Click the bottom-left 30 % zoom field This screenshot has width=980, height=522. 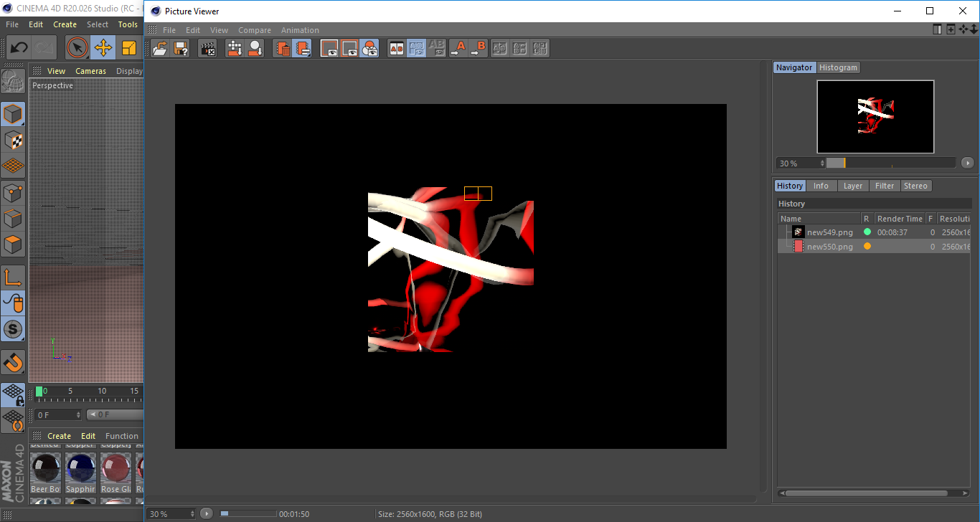[x=171, y=514]
